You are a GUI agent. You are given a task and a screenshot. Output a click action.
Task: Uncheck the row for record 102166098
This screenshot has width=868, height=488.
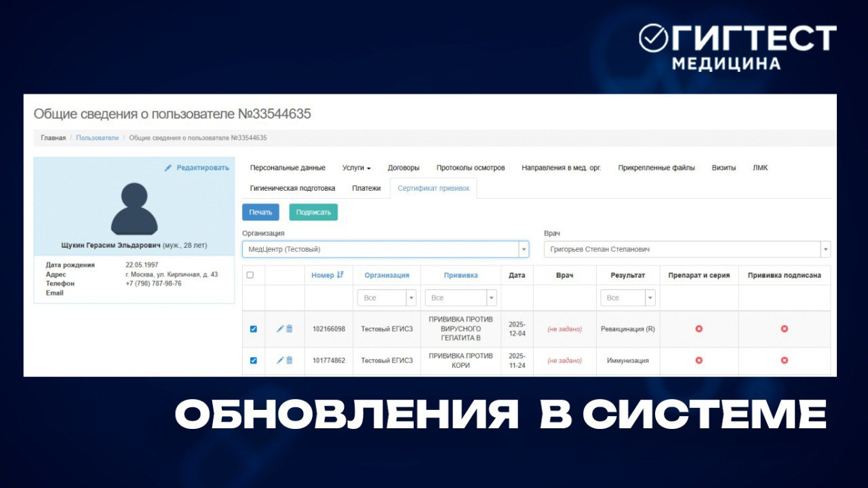254,329
